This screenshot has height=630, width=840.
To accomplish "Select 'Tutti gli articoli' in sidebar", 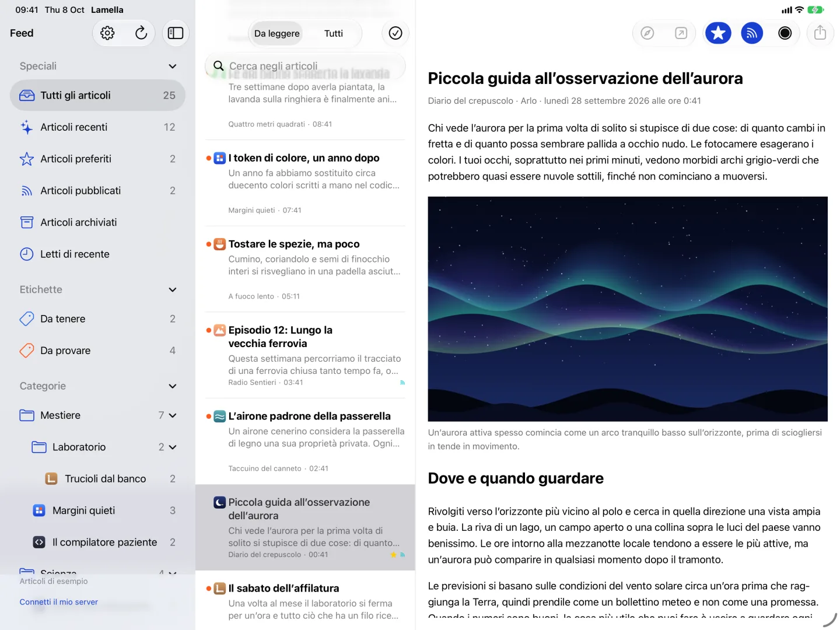I will pyautogui.click(x=97, y=95).
